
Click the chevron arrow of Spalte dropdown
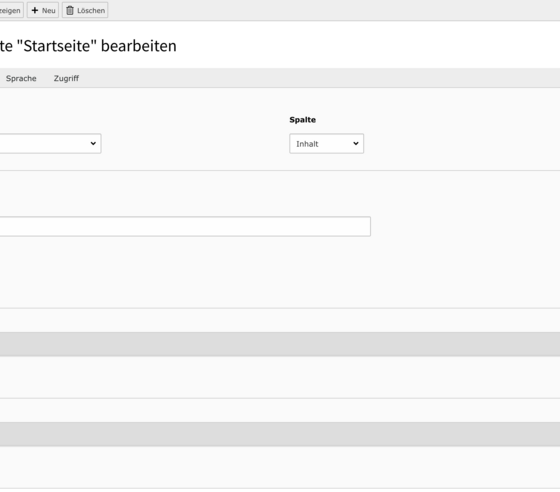tap(356, 143)
